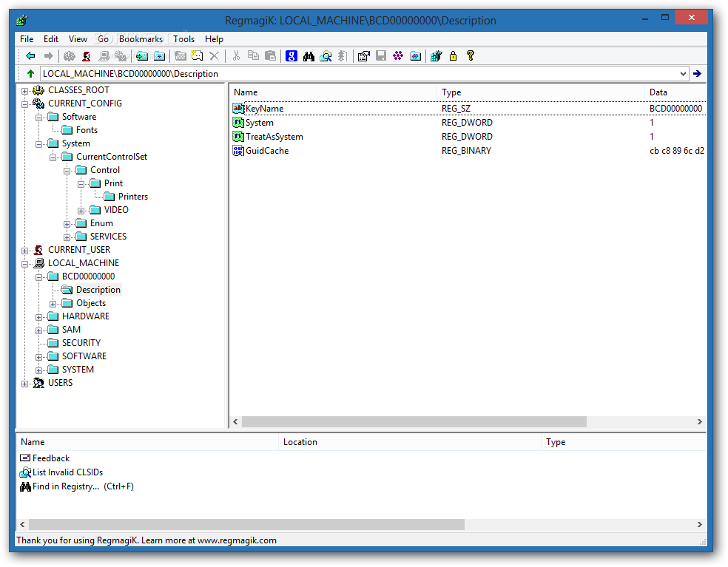Viewport: 728px width, 567px height.
Task: Open the properties icon in toolbar
Action: (363, 56)
